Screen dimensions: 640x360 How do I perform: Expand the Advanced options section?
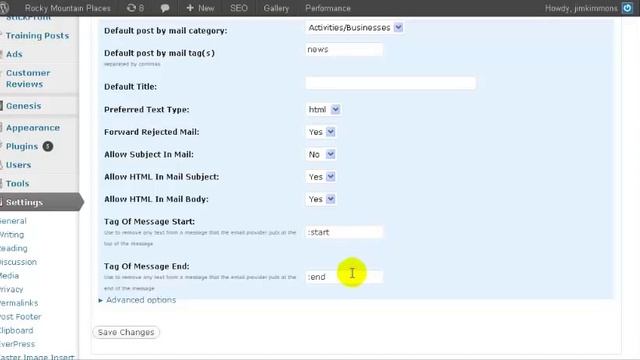pyautogui.click(x=137, y=300)
